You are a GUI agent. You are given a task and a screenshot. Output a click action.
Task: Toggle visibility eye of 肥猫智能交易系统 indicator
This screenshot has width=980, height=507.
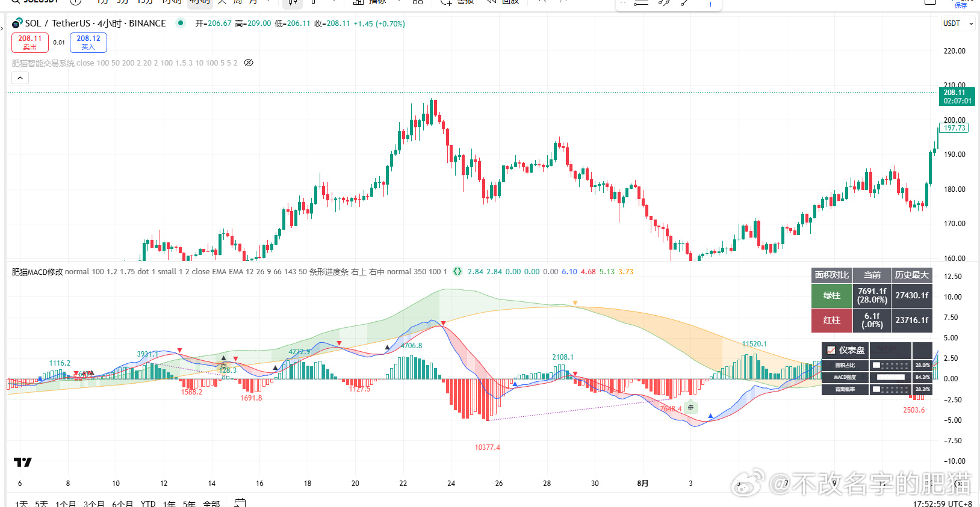249,63
